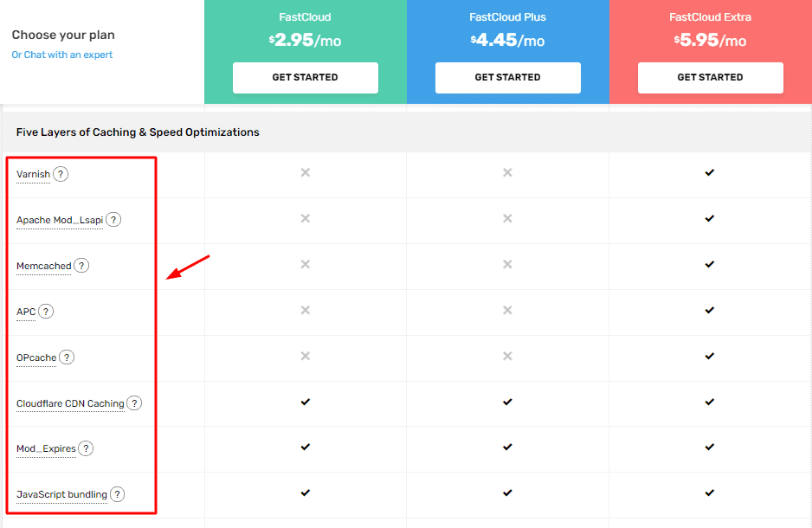The image size is (812, 528).
Task: Click the Varnish X mark under FastCloud Plus
Action: pyautogui.click(x=507, y=172)
